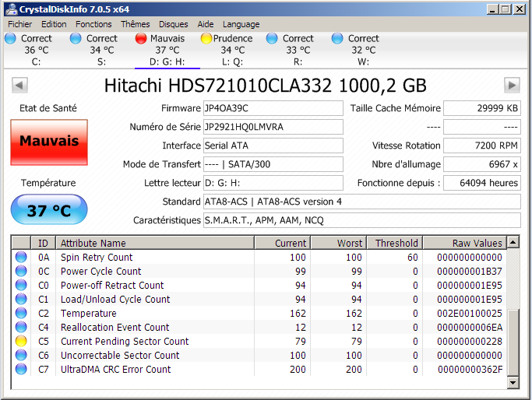Maximize the CrystalDiskInfo window

[506, 9]
